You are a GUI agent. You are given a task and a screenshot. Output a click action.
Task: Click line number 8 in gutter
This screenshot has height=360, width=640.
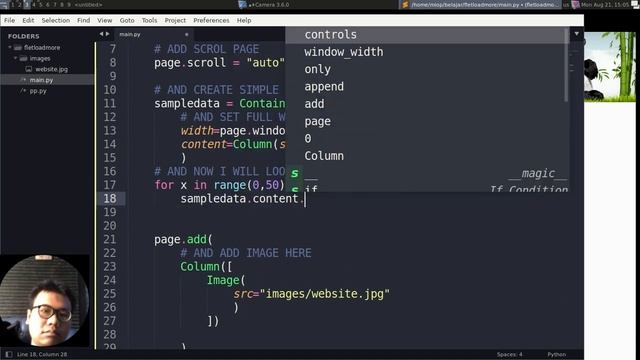click(x=113, y=63)
